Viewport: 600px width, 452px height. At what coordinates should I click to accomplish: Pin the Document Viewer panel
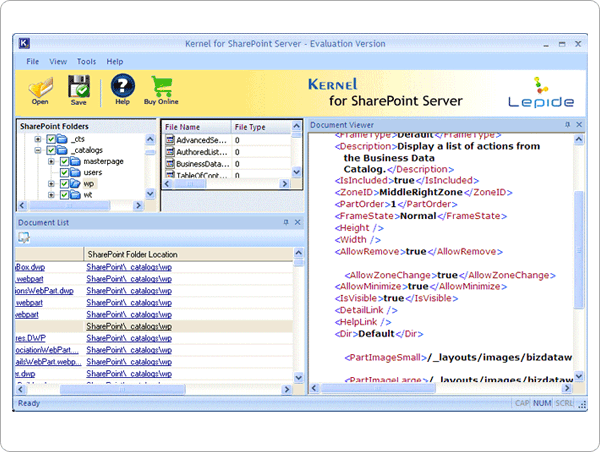pyautogui.click(x=567, y=124)
